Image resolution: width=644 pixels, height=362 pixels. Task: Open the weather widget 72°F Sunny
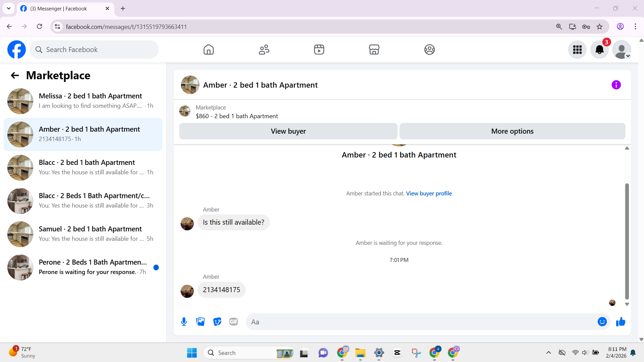[22, 353]
